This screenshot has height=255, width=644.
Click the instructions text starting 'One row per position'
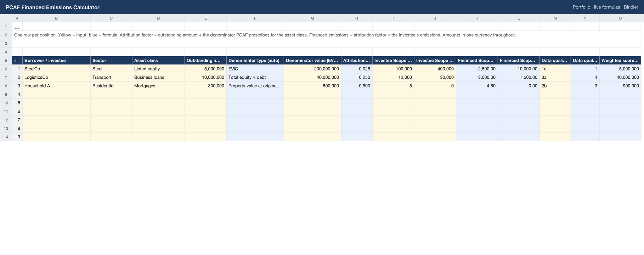[265, 35]
